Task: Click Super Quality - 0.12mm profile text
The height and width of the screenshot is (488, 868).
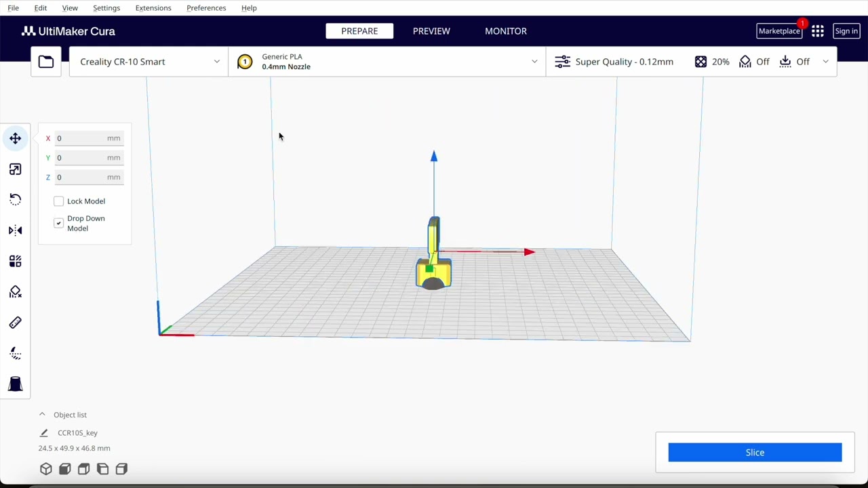Action: pyautogui.click(x=625, y=62)
